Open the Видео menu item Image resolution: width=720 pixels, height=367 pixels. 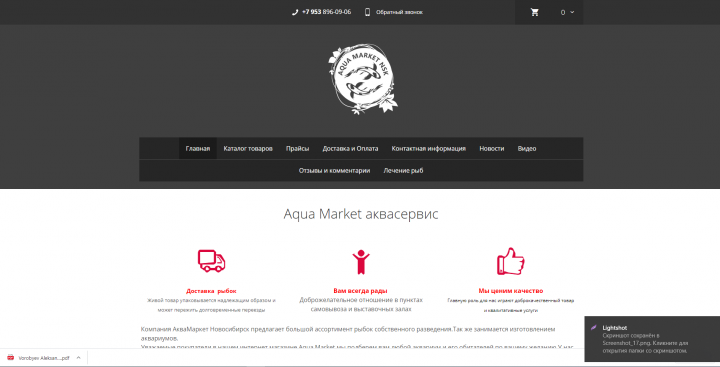click(x=527, y=148)
